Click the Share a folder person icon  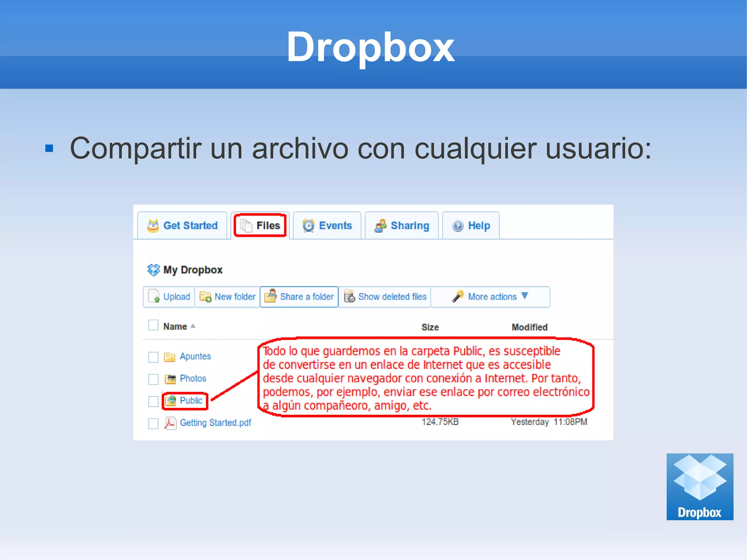pyautogui.click(x=271, y=296)
